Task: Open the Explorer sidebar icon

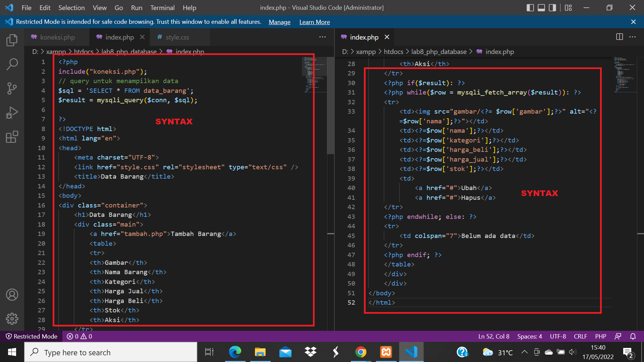Action: [x=12, y=40]
